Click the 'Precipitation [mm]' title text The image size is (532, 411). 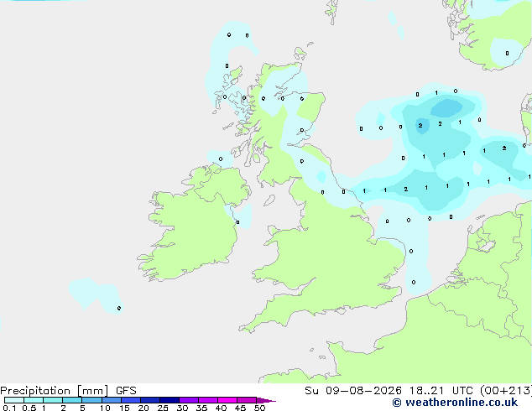point(55,391)
